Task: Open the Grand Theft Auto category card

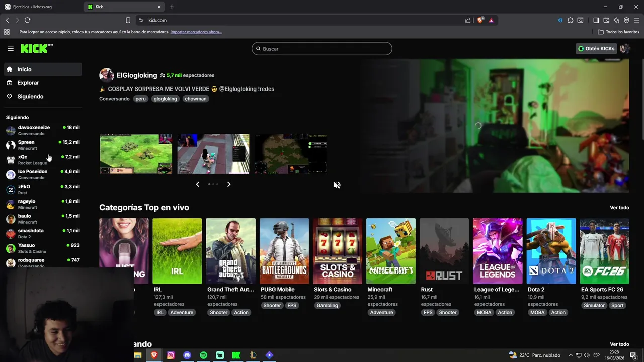Action: (x=230, y=251)
